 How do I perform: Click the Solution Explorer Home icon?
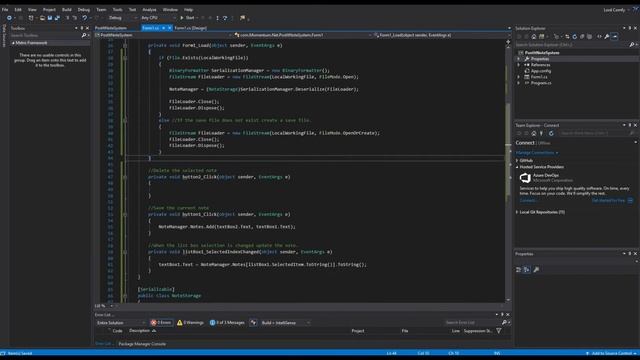(534, 37)
